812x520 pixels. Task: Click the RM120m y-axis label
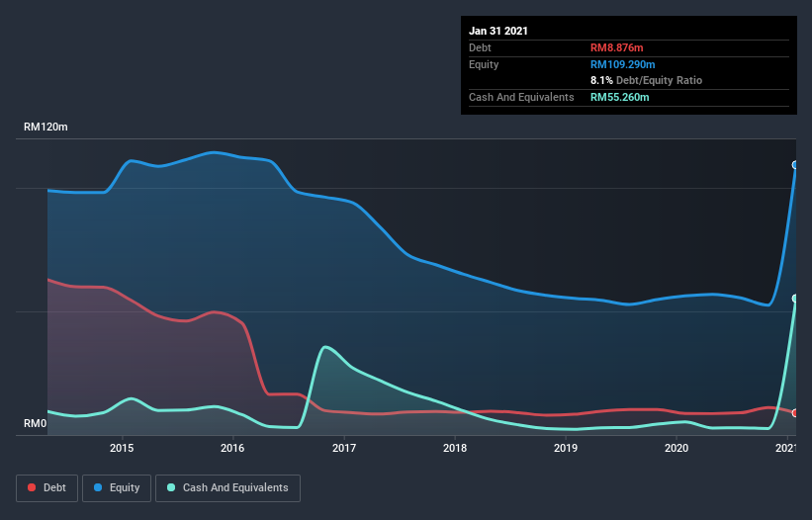tap(45, 127)
